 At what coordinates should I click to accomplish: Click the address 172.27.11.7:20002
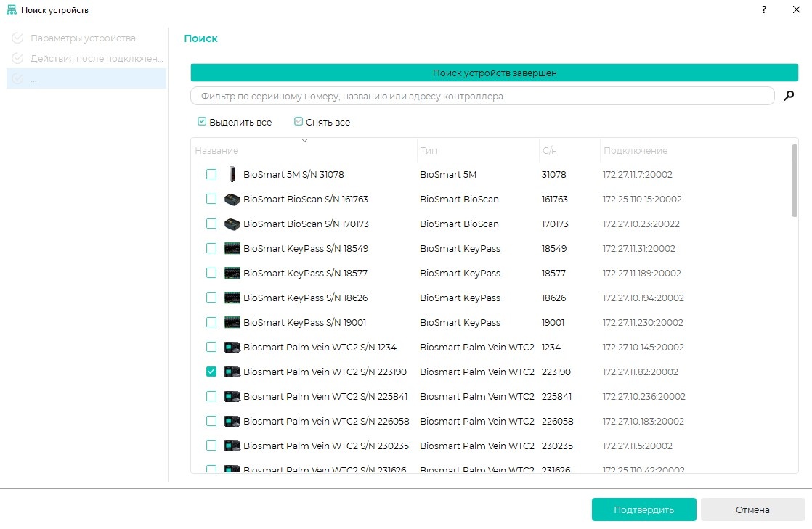coord(638,174)
